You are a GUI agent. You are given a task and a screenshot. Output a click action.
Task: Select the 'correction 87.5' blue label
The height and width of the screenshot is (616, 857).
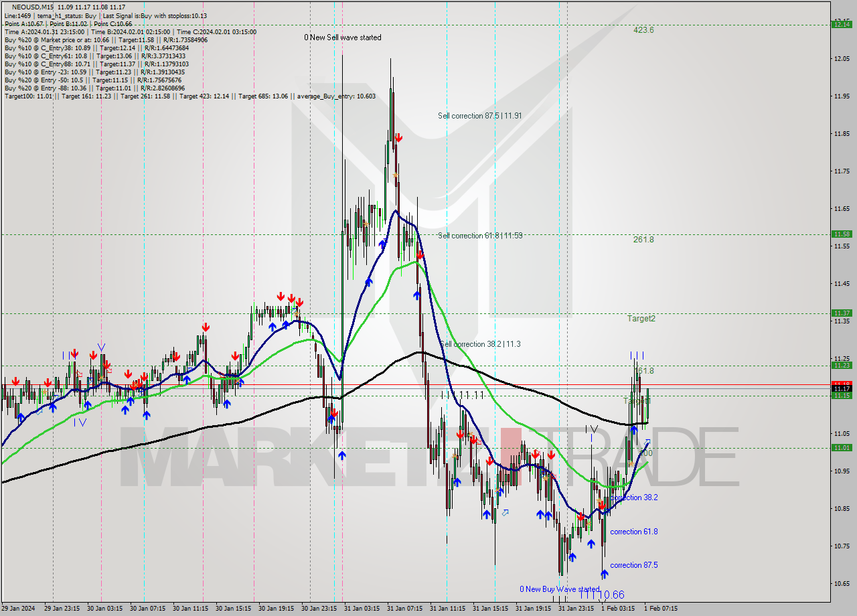(634, 565)
